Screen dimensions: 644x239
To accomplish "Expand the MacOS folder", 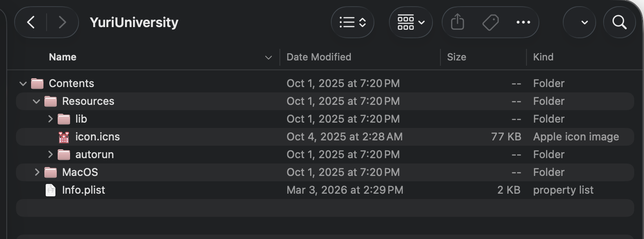I will point(37,172).
